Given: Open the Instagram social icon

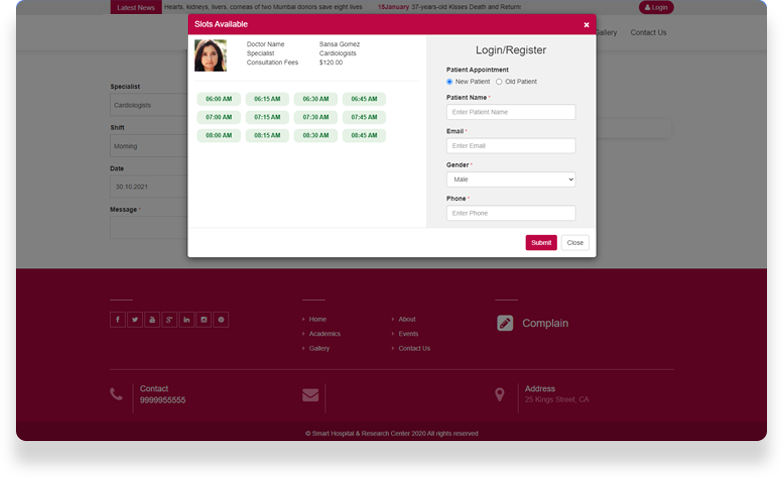Looking at the screenshot, I should (x=204, y=320).
